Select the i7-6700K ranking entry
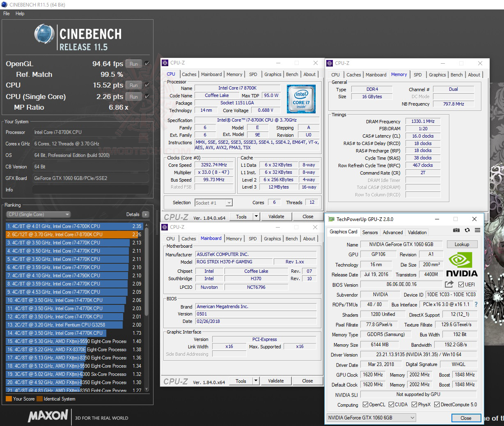Screen dimensions: 504x426 74,226
